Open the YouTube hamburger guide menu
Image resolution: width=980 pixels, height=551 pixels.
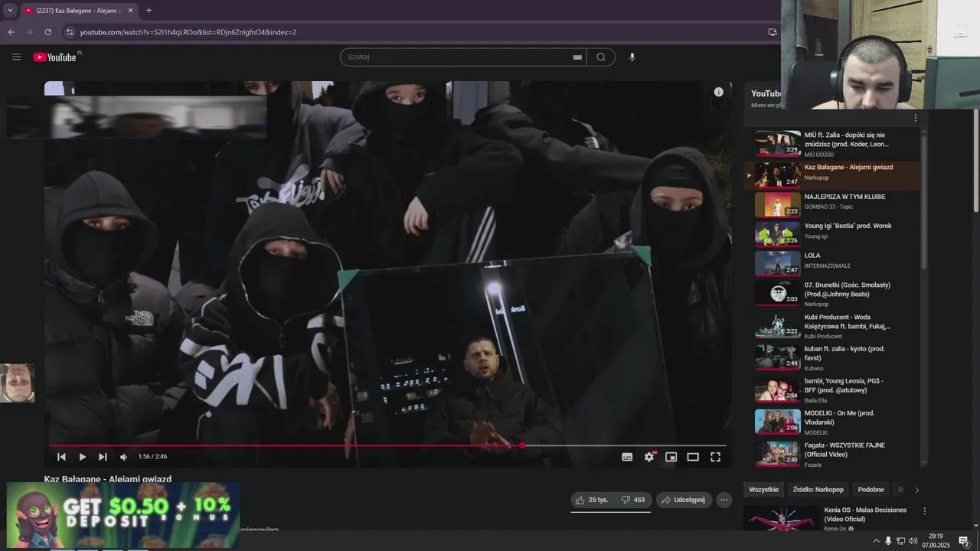17,57
